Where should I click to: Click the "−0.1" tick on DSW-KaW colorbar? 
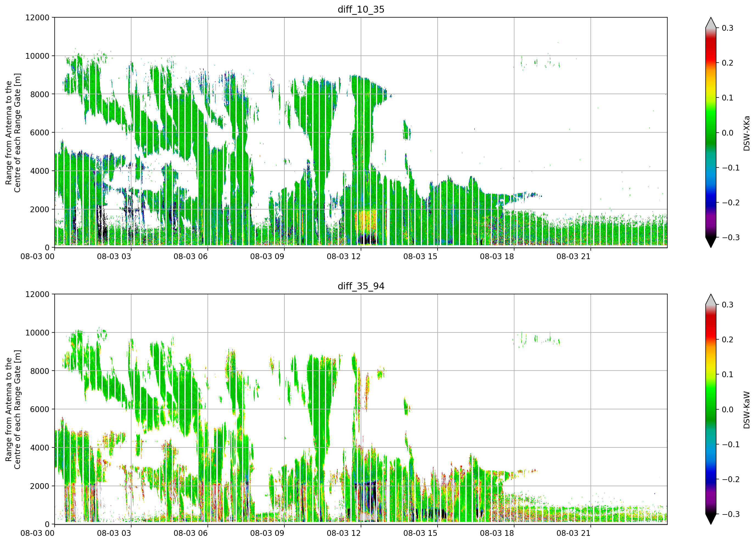pyautogui.click(x=731, y=445)
